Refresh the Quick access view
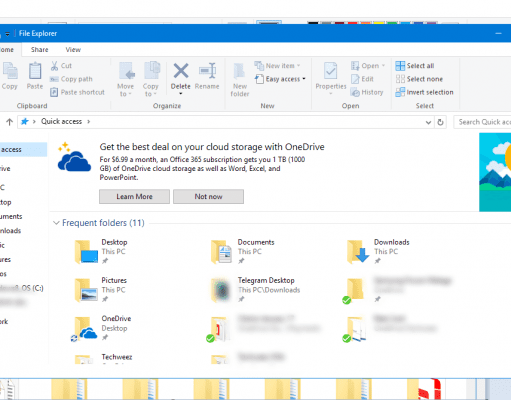This screenshot has height=400, width=511. [440, 122]
